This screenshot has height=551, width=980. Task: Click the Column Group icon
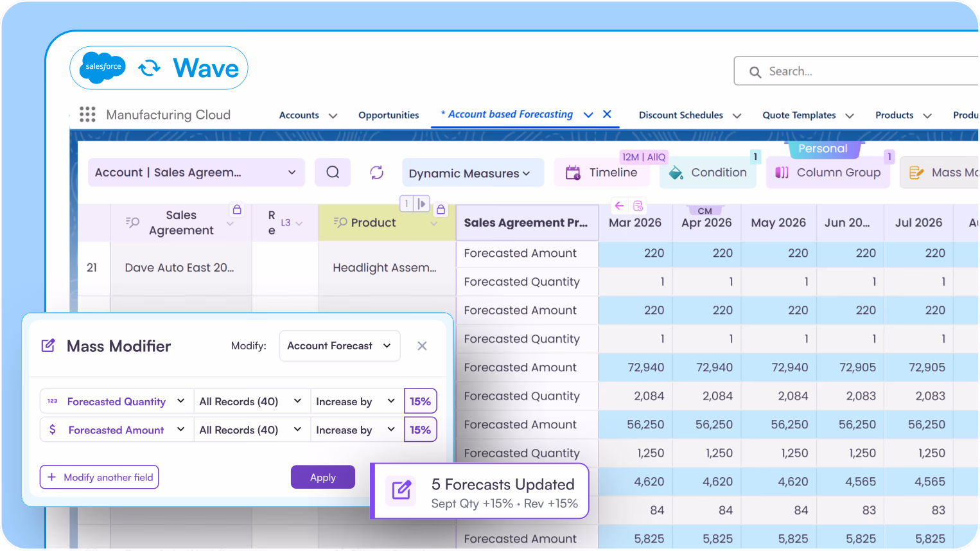pyautogui.click(x=782, y=173)
